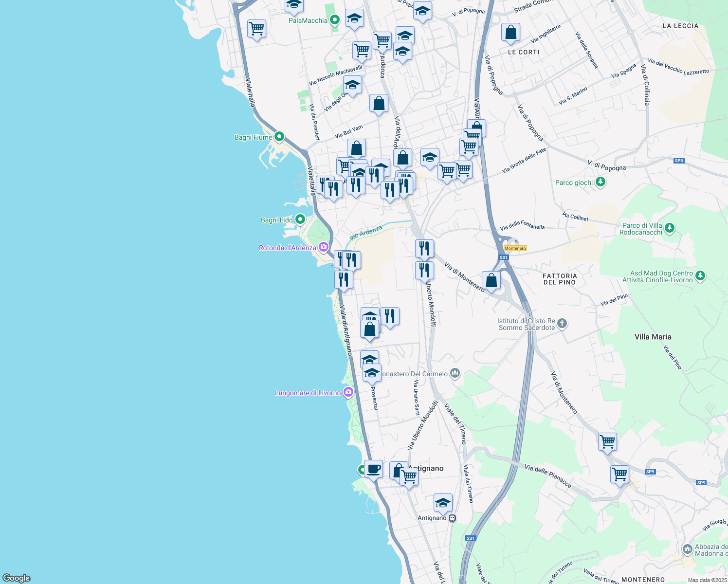Click the SS1 shield below Montenero exit
This screenshot has height=584, width=728.
tap(504, 257)
